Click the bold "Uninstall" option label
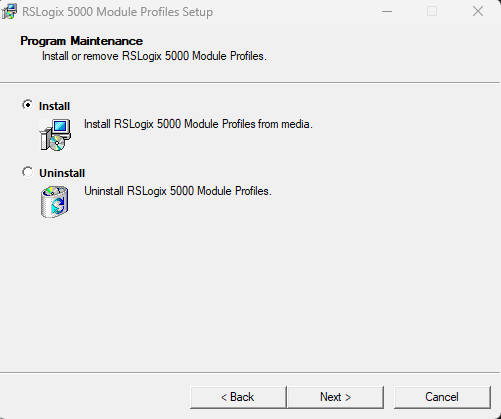This screenshot has width=501, height=419. pyautogui.click(x=62, y=173)
